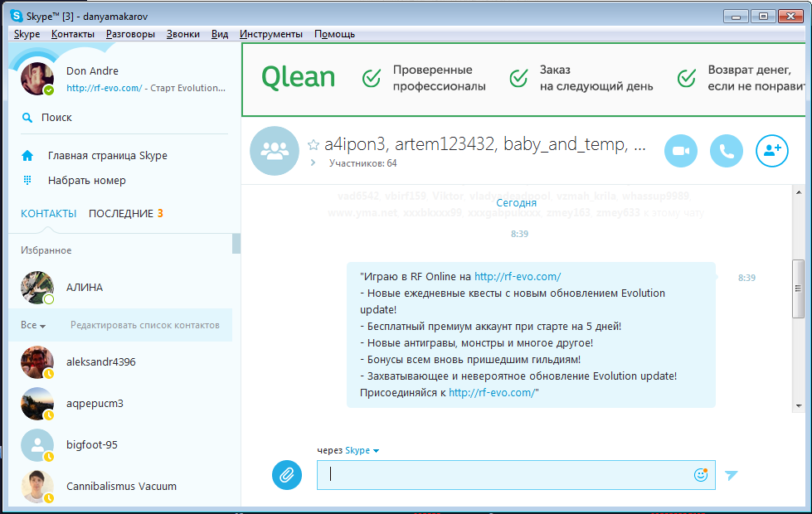Add participants to the conversation
This screenshot has width=812, height=514.
(x=771, y=151)
